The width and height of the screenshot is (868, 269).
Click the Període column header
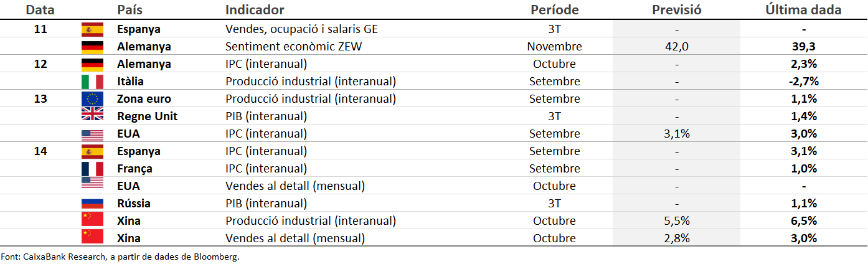(554, 10)
